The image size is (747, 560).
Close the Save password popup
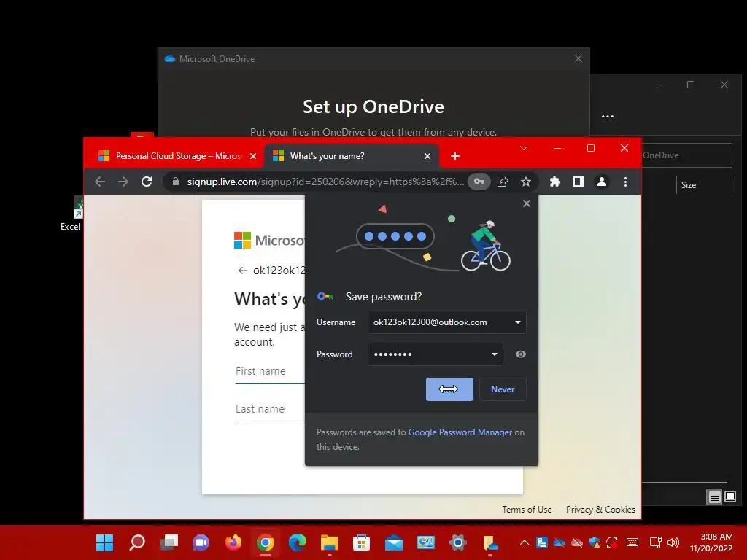click(x=527, y=203)
